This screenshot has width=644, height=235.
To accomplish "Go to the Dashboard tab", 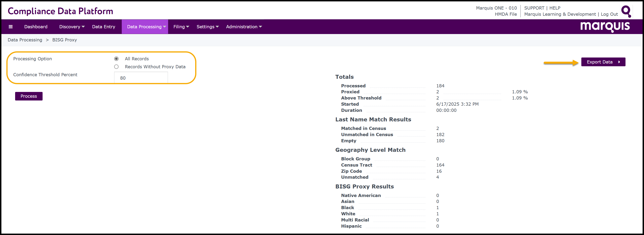I will click(x=36, y=27).
